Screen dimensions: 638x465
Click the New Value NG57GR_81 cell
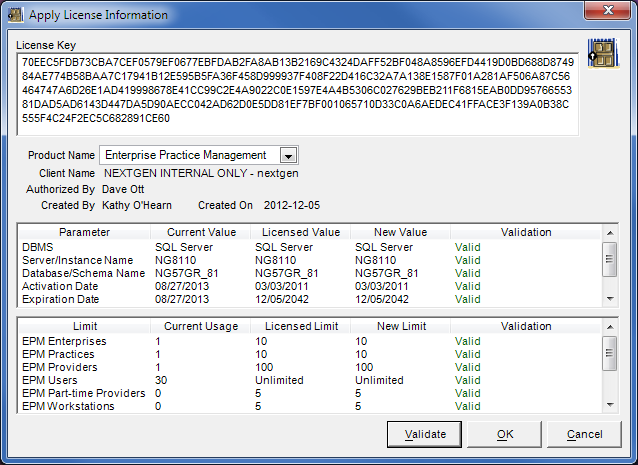click(x=387, y=273)
